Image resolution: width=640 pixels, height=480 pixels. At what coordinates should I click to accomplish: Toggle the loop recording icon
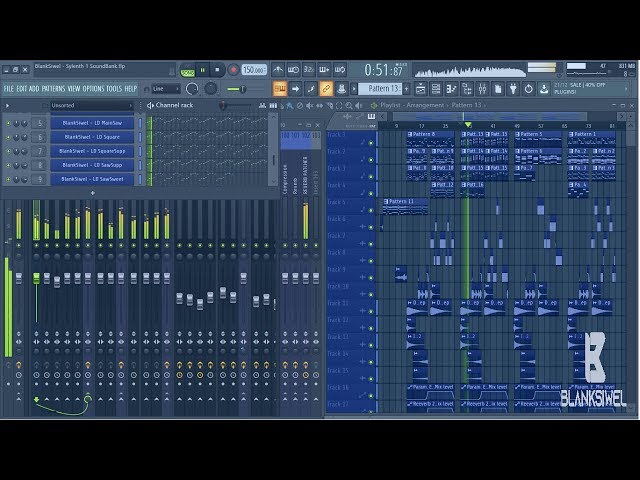[340, 70]
